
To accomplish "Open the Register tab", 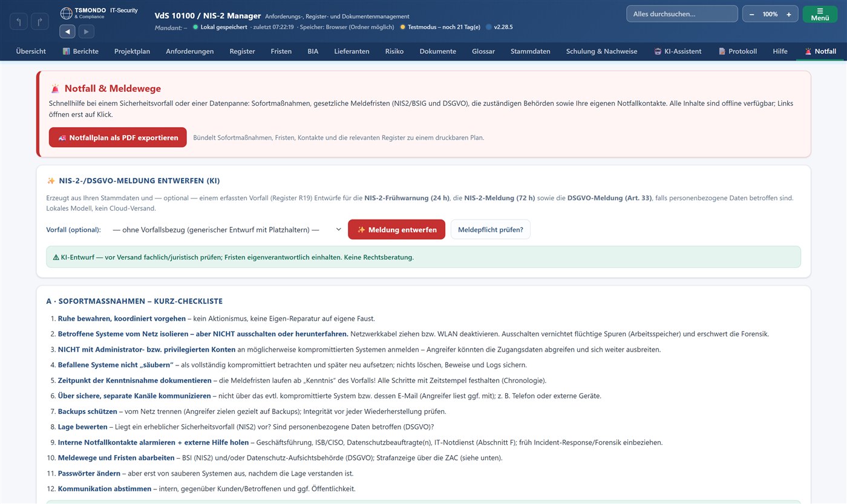I will click(242, 51).
